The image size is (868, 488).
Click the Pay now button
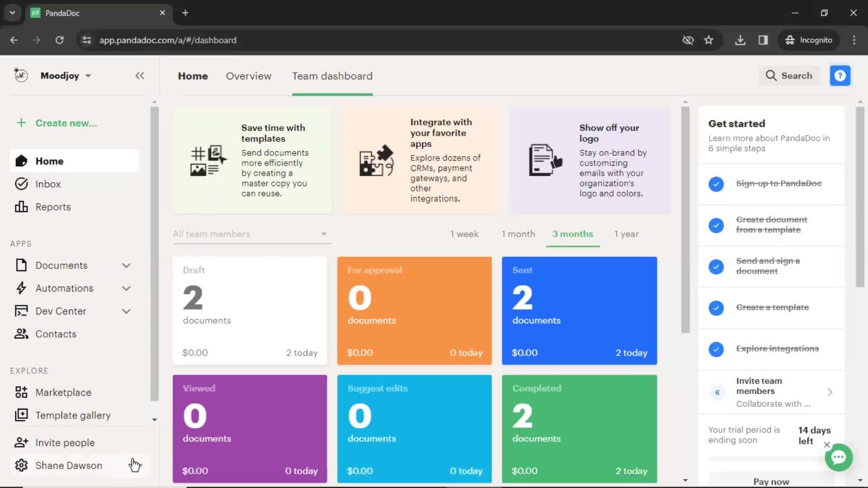click(770, 480)
